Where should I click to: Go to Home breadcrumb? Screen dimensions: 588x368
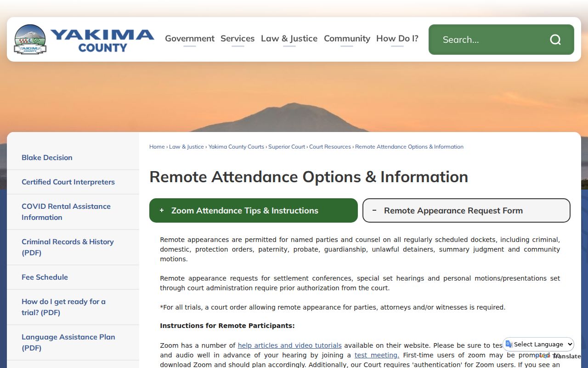point(157,147)
